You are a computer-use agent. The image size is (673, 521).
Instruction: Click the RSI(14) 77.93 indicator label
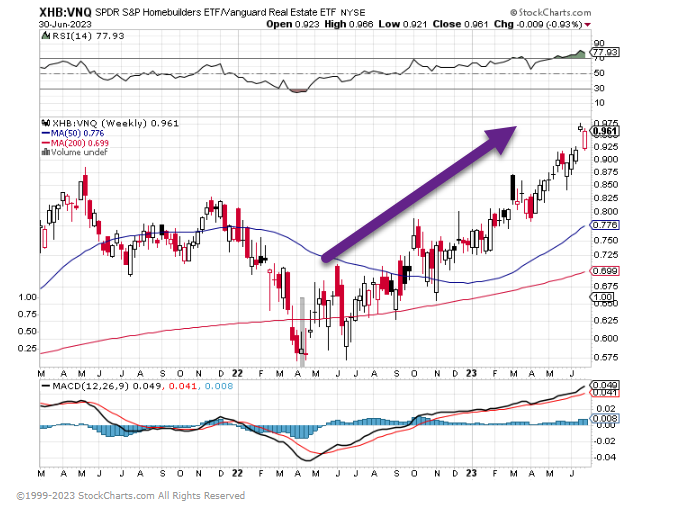88,36
